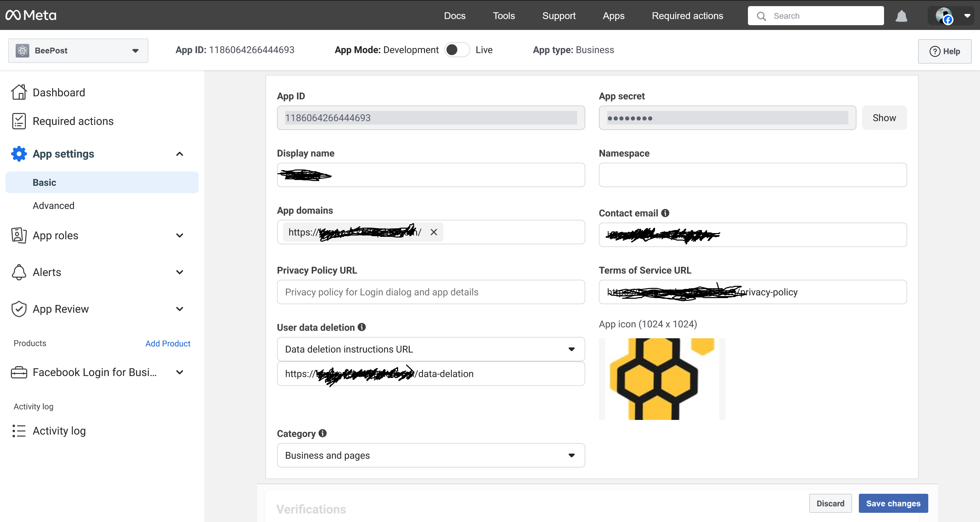Click the honeycomb app icon thumbnail

662,379
